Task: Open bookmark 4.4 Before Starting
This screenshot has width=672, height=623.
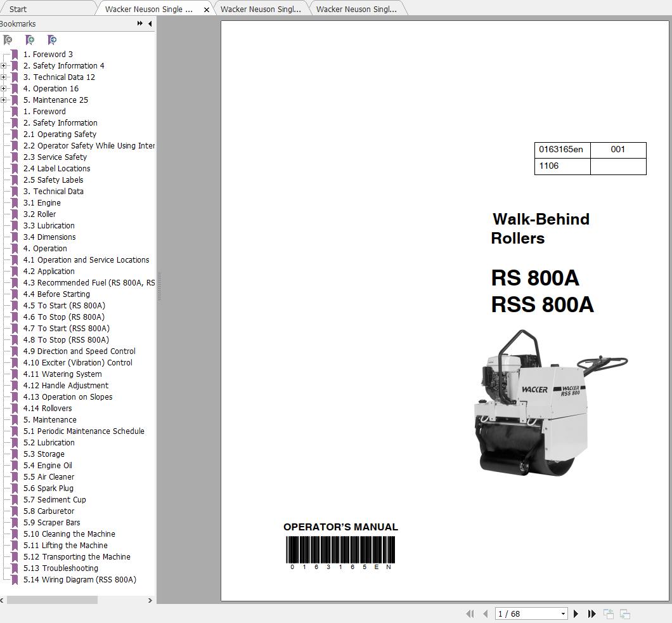Action: coord(56,294)
